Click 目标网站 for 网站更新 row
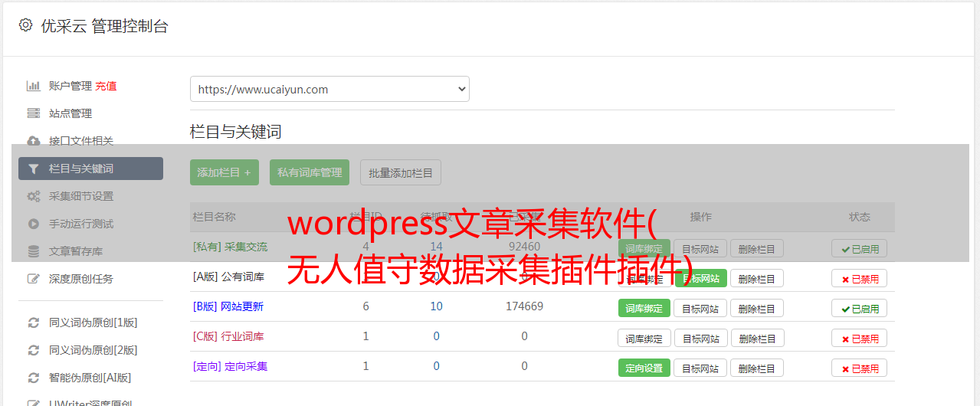980x406 pixels. 700,308
